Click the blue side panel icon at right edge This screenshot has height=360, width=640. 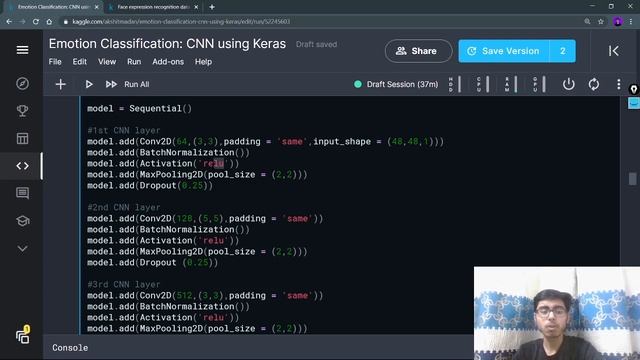pyautogui.click(x=633, y=103)
